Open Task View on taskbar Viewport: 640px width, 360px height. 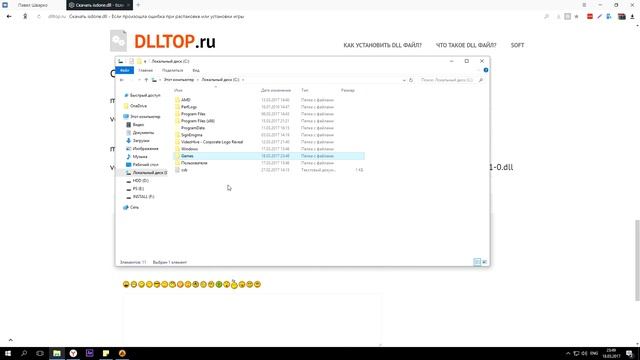[40, 353]
